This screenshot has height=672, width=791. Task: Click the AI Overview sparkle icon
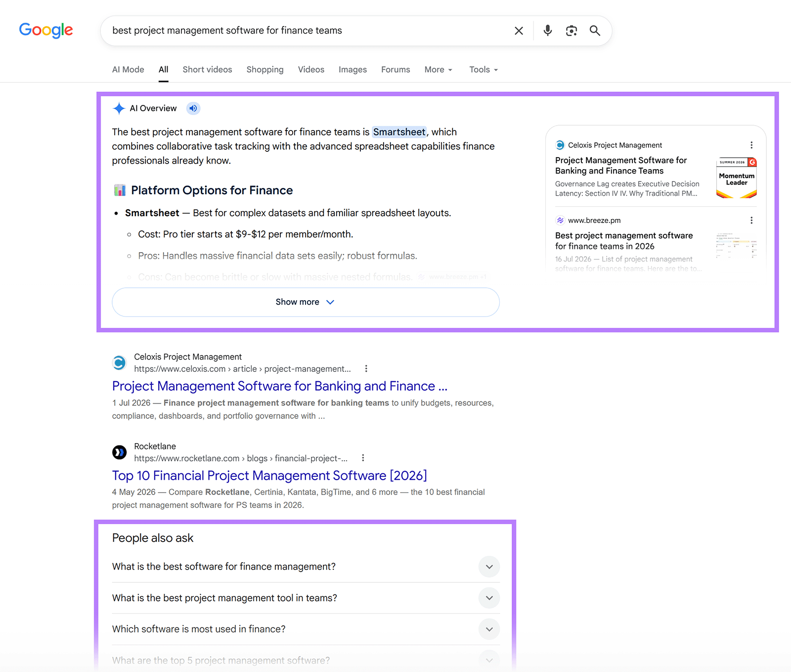point(119,108)
